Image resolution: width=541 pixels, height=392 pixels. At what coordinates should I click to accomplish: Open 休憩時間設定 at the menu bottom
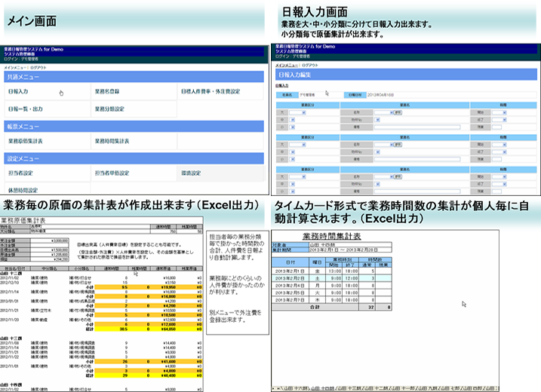click(23, 190)
